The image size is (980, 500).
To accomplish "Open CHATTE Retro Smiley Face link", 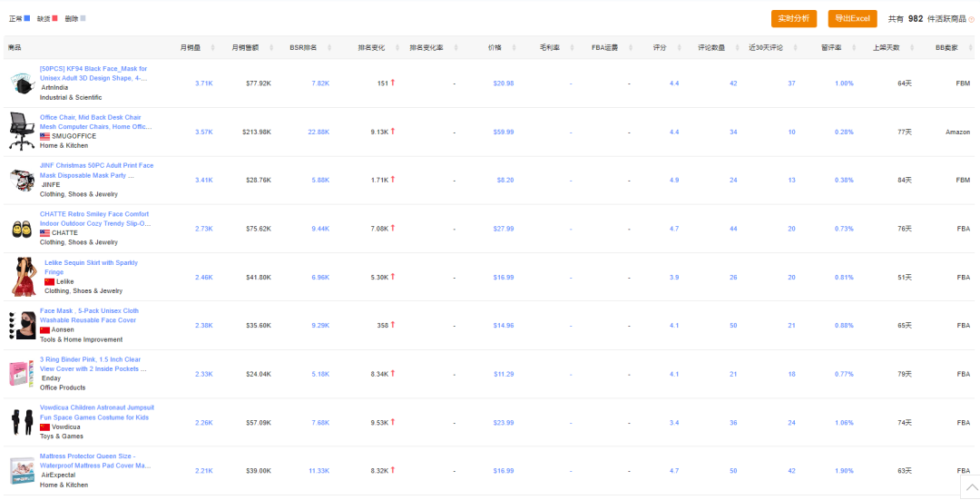I will coord(95,219).
